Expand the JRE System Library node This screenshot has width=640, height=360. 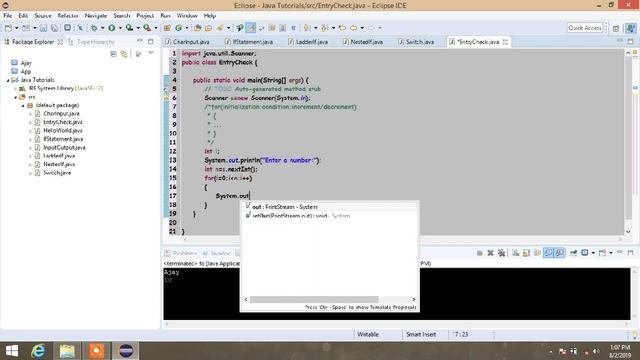[16, 89]
